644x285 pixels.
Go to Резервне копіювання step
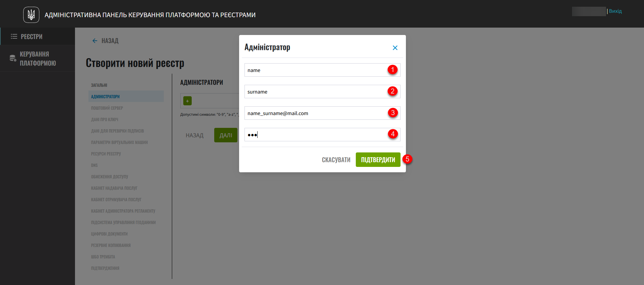[x=111, y=245]
